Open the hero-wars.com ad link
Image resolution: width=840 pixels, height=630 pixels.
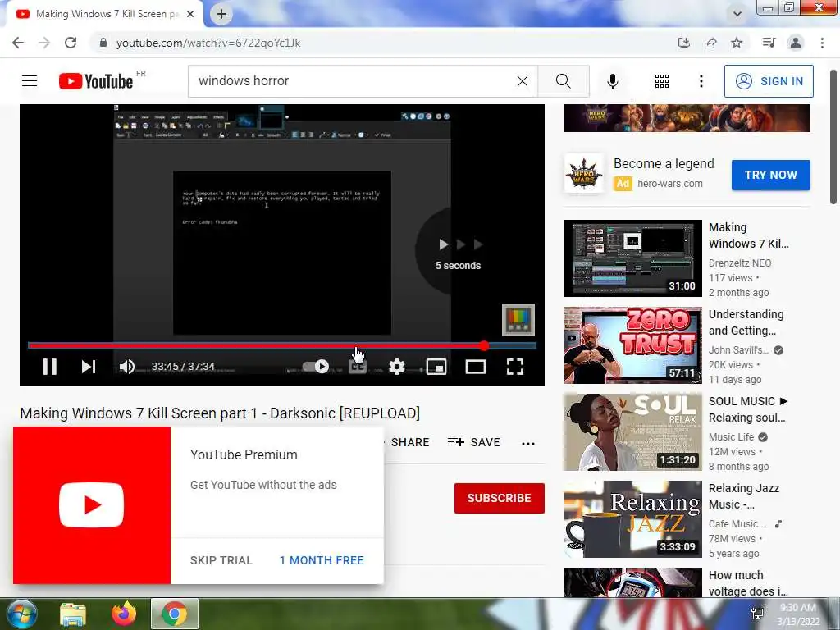click(669, 183)
